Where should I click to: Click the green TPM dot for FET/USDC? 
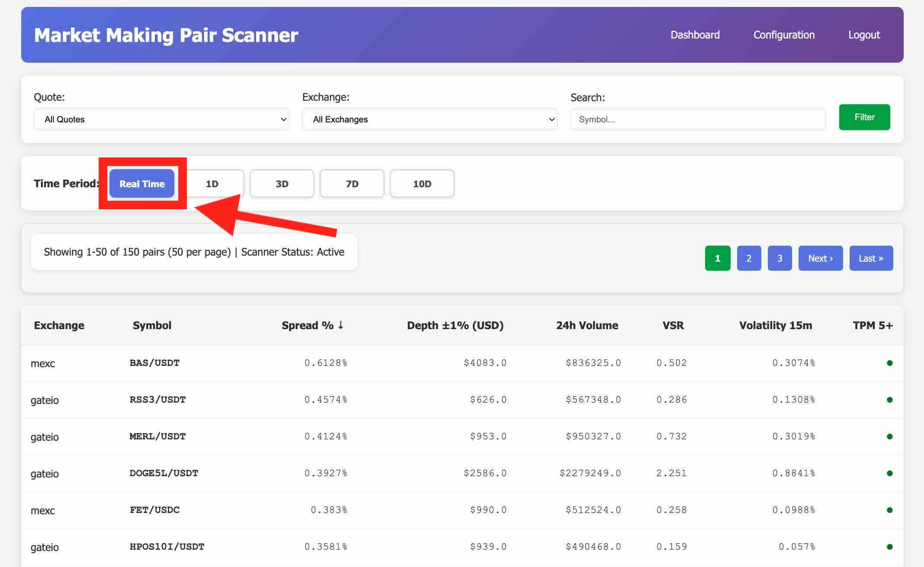point(890,510)
